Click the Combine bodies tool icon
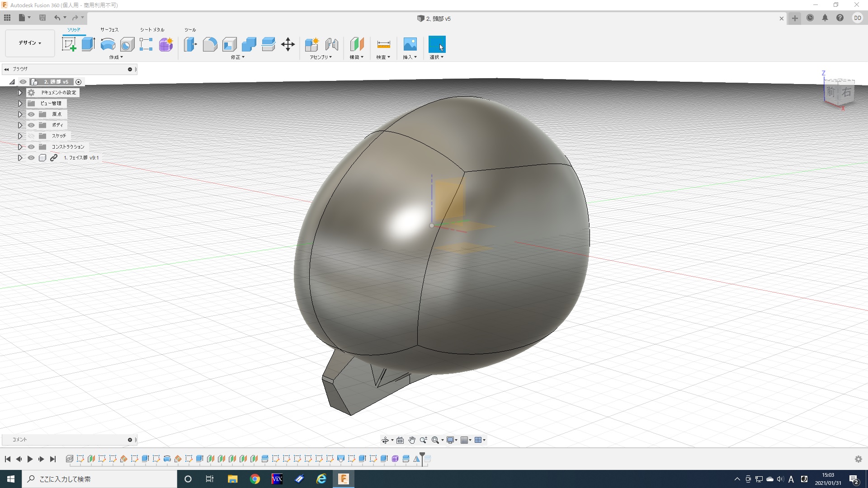This screenshot has width=868, height=488. 249,44
